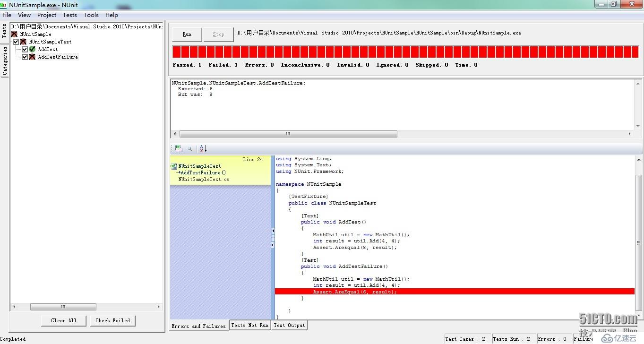Click the magnifier icon in the trace toolbar

click(x=190, y=149)
